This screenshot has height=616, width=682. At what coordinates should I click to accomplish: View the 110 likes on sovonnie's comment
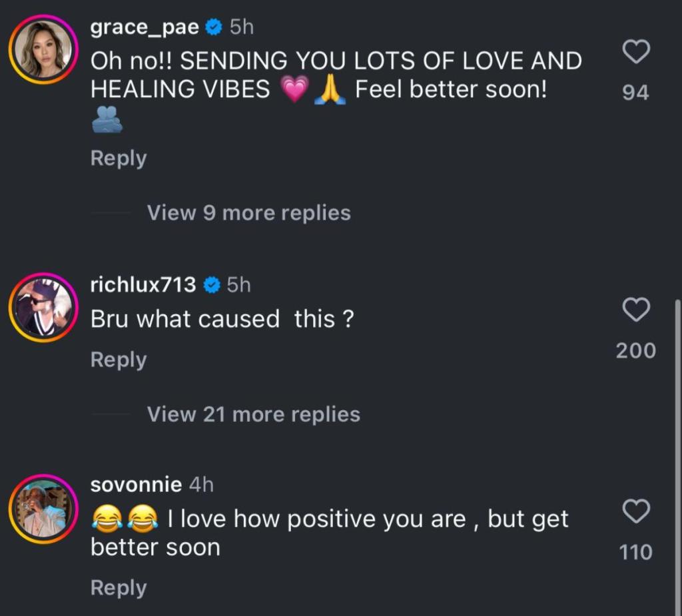pos(635,552)
